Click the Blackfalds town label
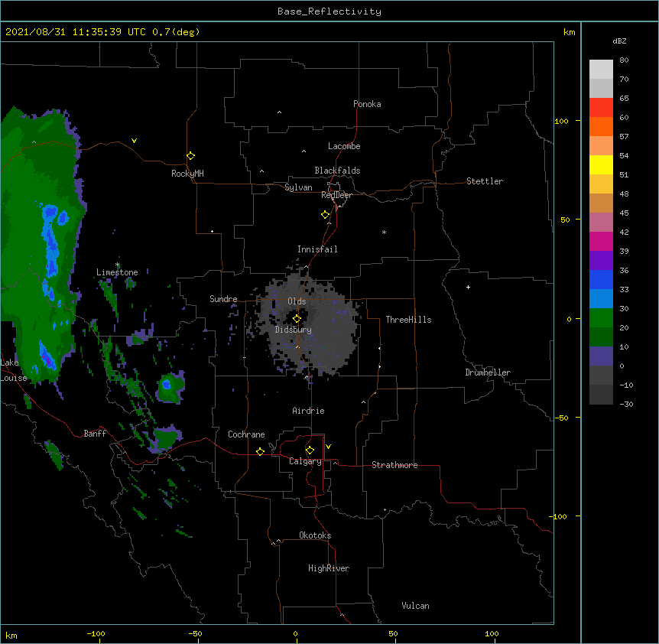The image size is (659, 644). click(x=337, y=171)
